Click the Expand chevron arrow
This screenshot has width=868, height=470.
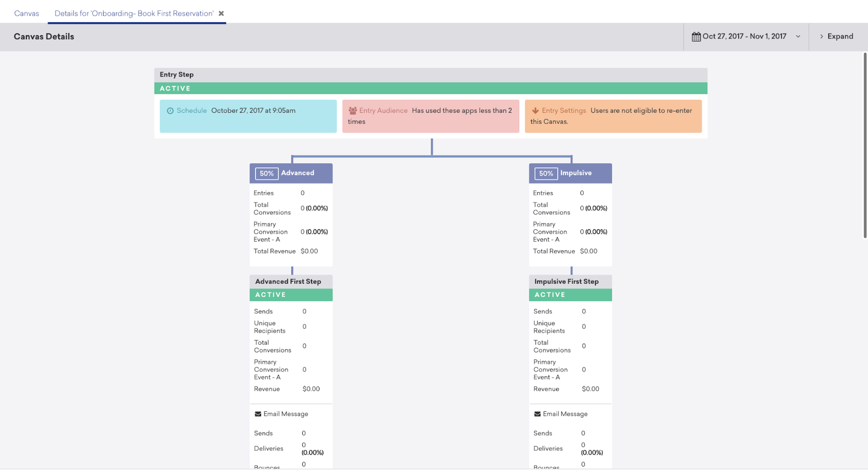pos(821,36)
